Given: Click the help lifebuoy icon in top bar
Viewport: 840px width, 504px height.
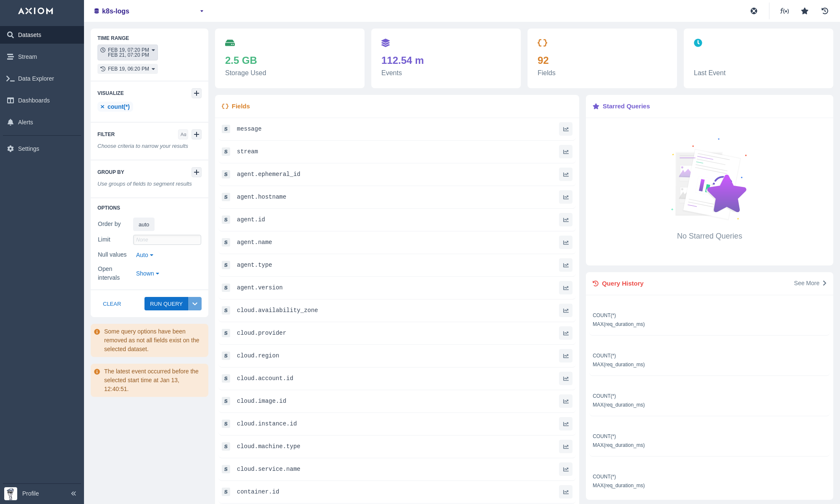Looking at the screenshot, I should pos(754,11).
